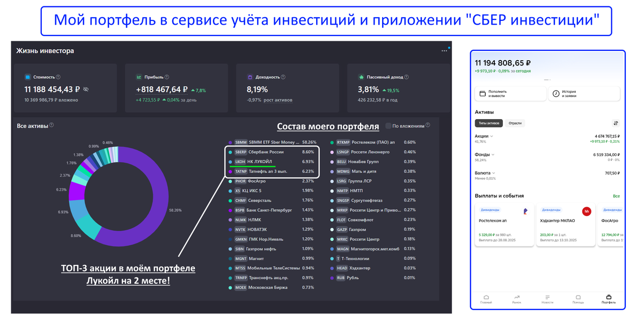This screenshot has width=644, height=324.
Task: Tap the История и заявки button
Action: [584, 93]
